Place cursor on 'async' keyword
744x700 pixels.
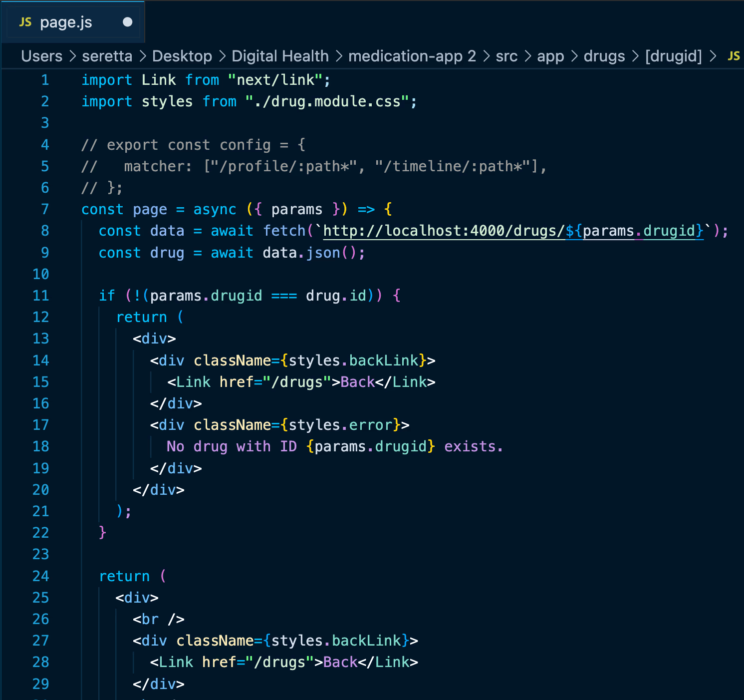[215, 209]
